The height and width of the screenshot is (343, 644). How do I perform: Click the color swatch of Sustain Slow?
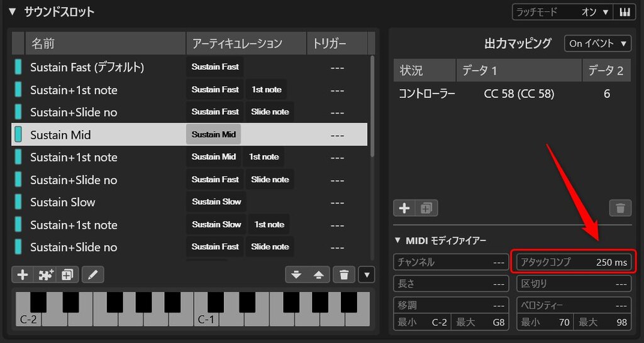[18, 202]
